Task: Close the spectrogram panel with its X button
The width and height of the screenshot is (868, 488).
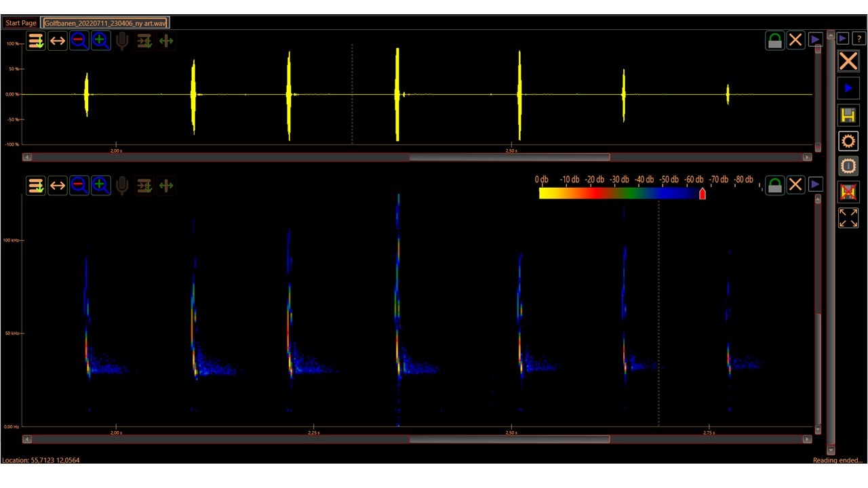Action: tap(795, 185)
